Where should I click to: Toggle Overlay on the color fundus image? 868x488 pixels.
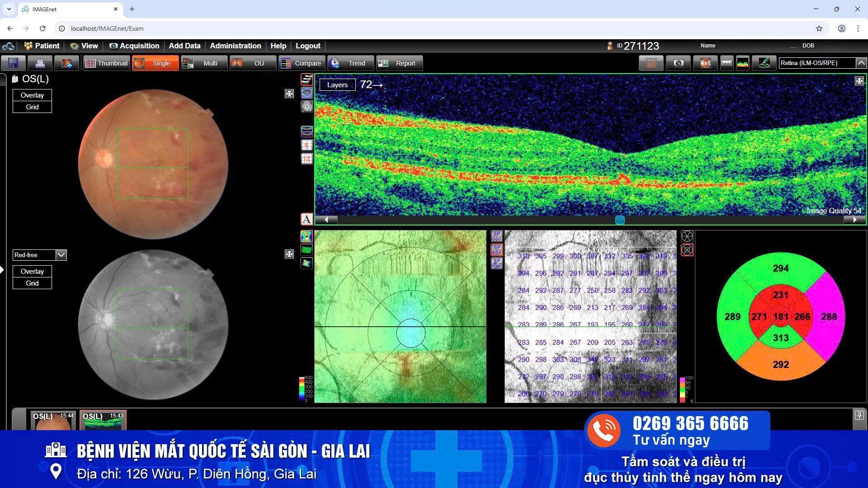click(x=32, y=95)
